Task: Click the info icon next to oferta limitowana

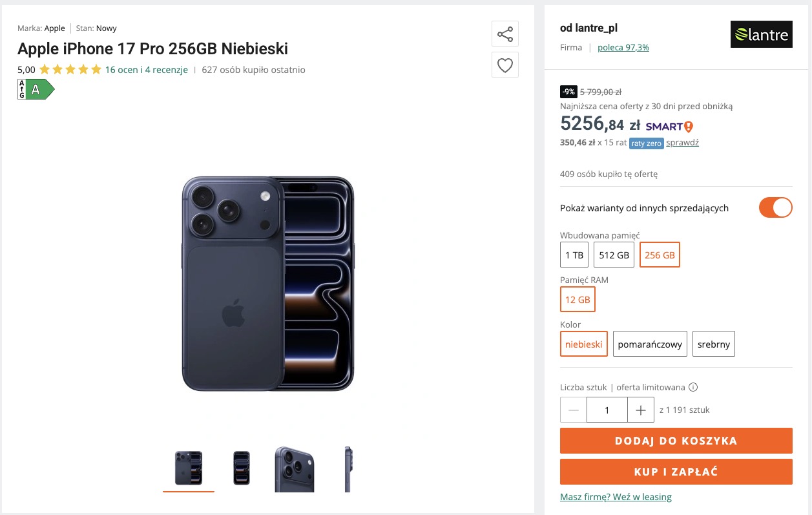Action: pyautogui.click(x=693, y=388)
